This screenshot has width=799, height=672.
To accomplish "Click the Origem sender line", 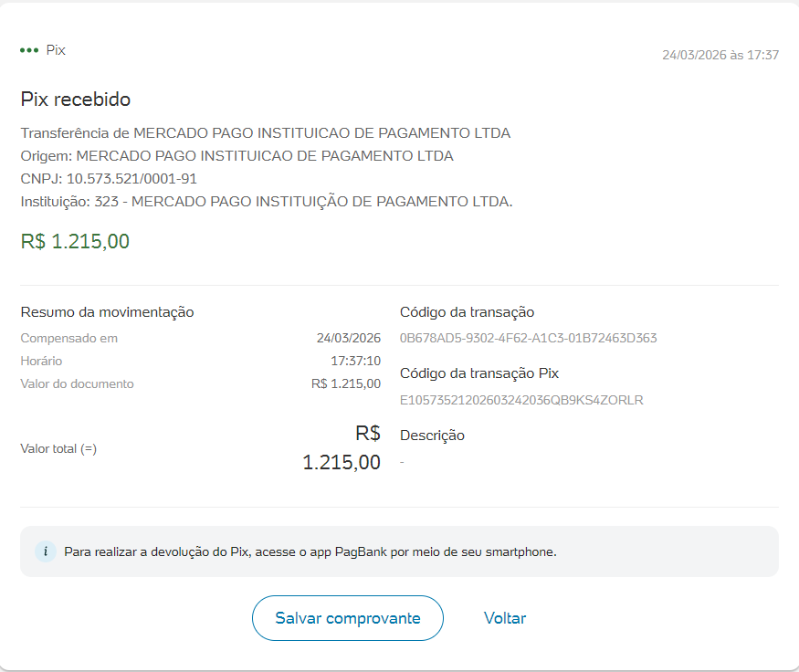I will [237, 156].
